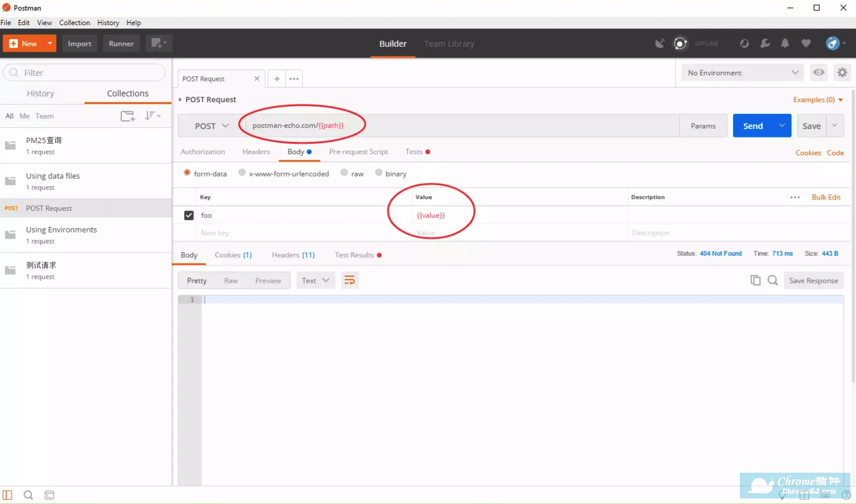Screen dimensions: 856x504
Task: Open POST method dropdown
Action: click(212, 126)
